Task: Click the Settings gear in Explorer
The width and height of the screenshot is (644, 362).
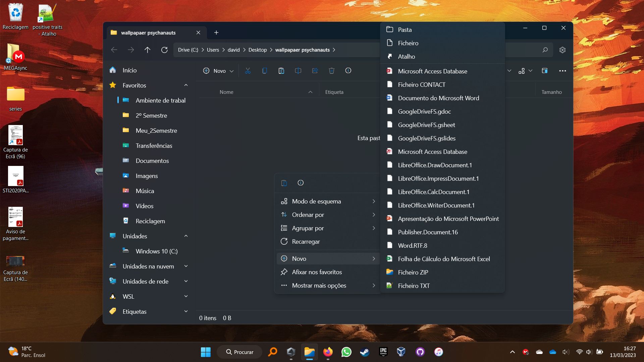Action: (x=562, y=50)
